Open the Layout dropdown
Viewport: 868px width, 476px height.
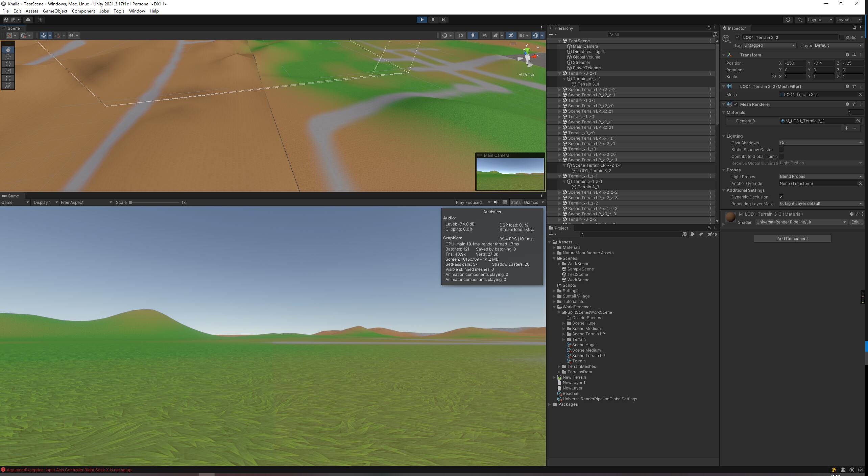coord(848,20)
